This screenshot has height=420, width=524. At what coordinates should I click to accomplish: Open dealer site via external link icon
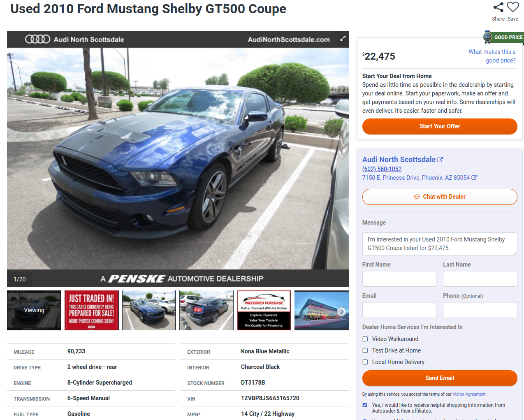point(440,160)
